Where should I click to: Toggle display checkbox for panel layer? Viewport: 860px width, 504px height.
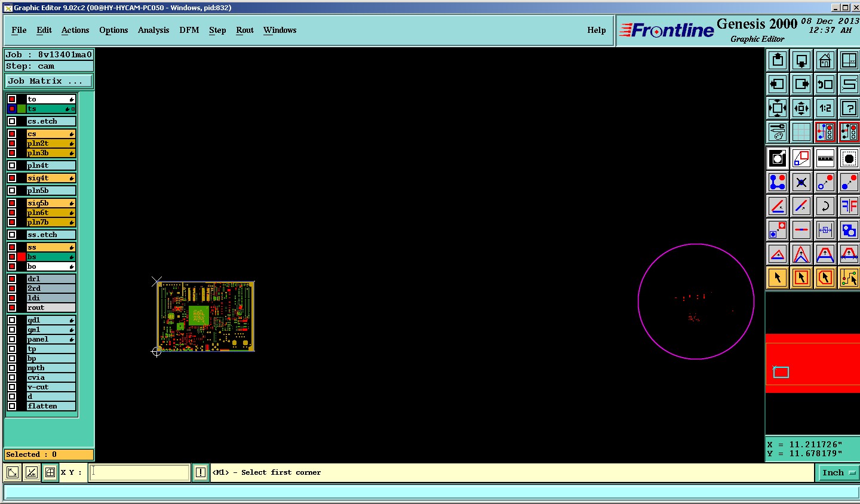[12, 339]
